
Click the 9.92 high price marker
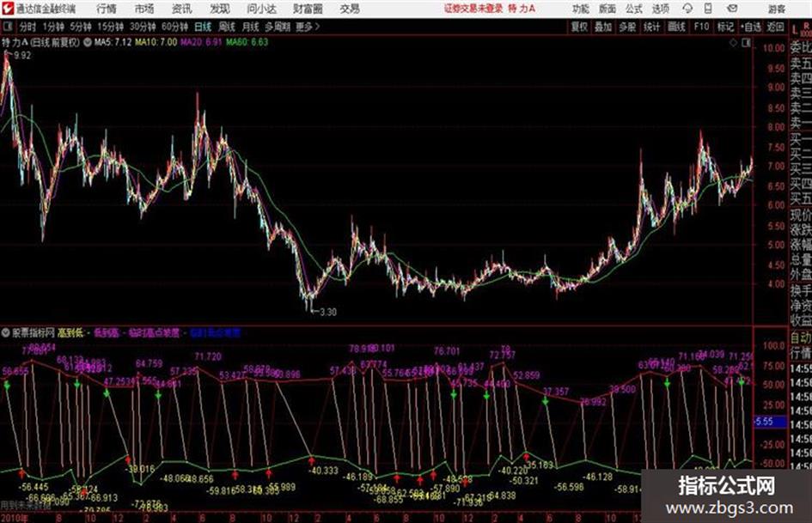coord(21,56)
